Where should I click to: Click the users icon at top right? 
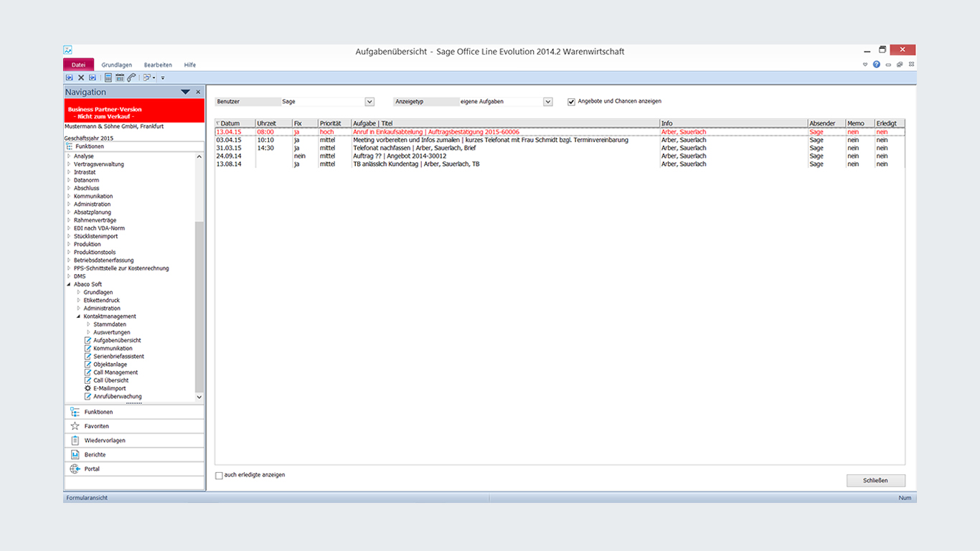(x=900, y=65)
